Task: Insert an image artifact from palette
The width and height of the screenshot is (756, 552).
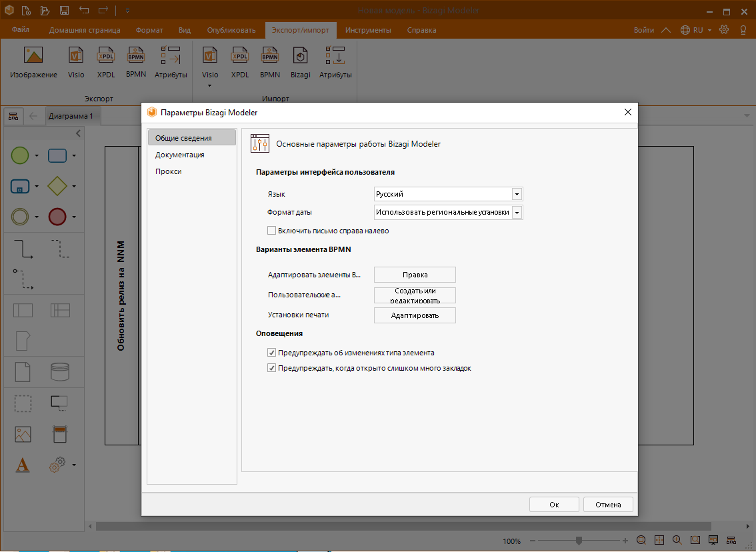Action: click(23, 435)
